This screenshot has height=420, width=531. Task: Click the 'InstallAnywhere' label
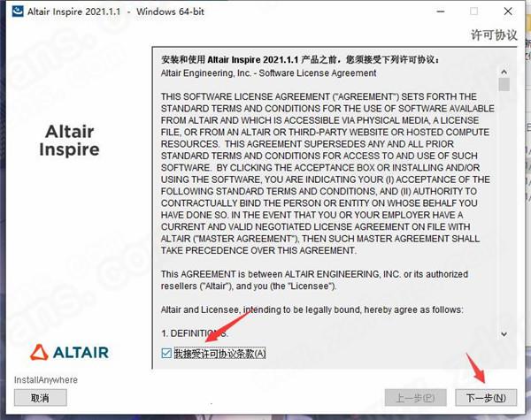(x=46, y=380)
